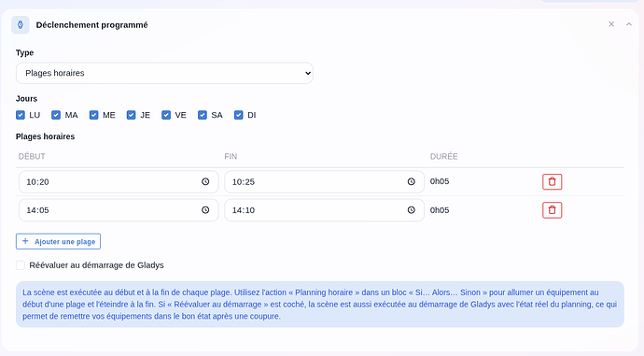
Task: Click the Plages horaires section heading
Action: click(x=45, y=136)
